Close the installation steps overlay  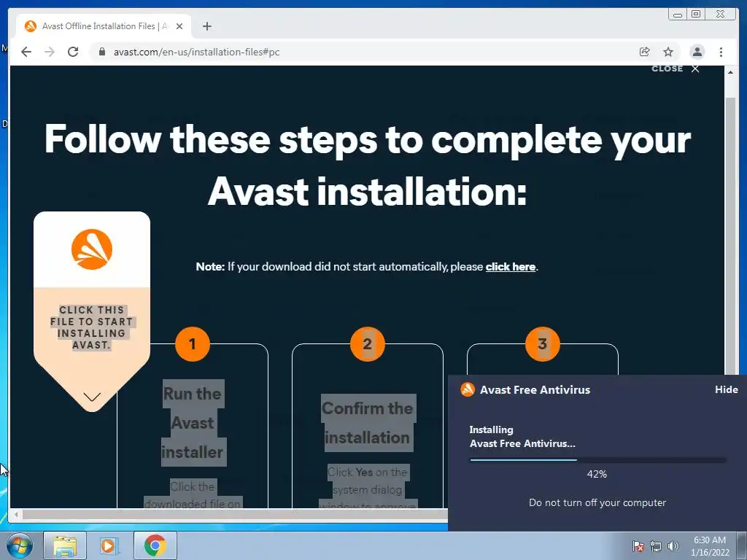click(x=676, y=69)
